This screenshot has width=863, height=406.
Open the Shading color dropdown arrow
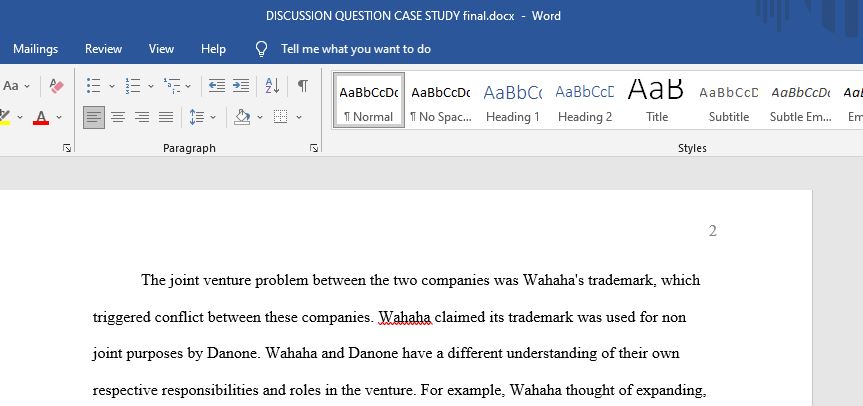coord(260,117)
